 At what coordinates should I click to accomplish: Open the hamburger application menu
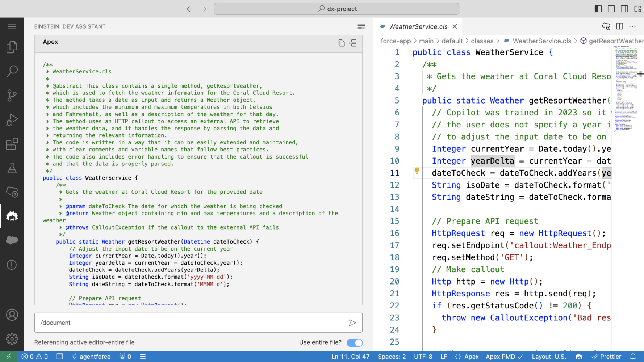pos(12,26)
